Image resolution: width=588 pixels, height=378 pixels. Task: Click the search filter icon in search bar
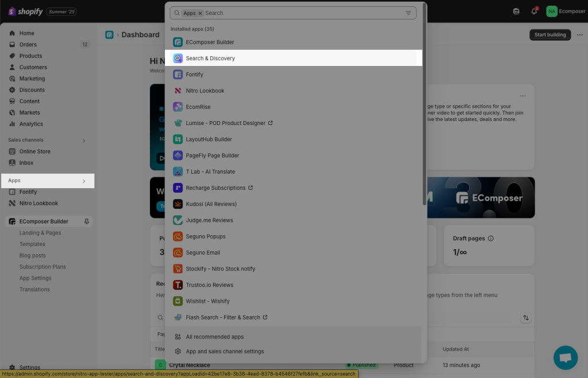[408, 13]
